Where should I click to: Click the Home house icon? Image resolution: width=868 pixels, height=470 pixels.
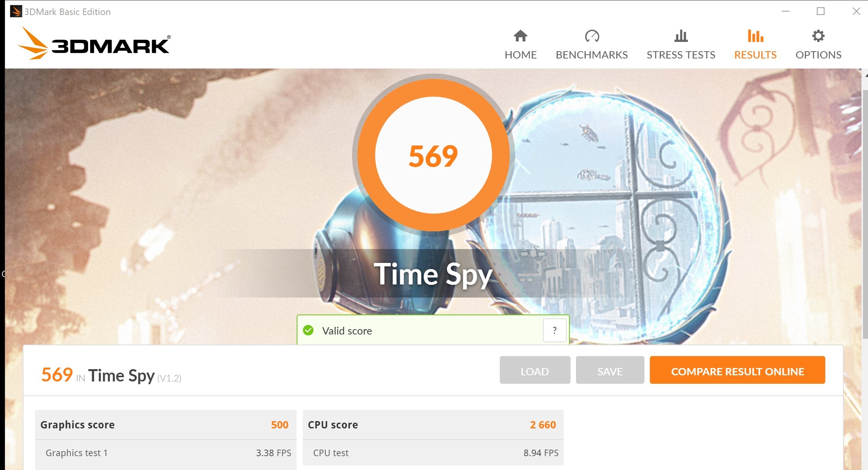[x=520, y=36]
